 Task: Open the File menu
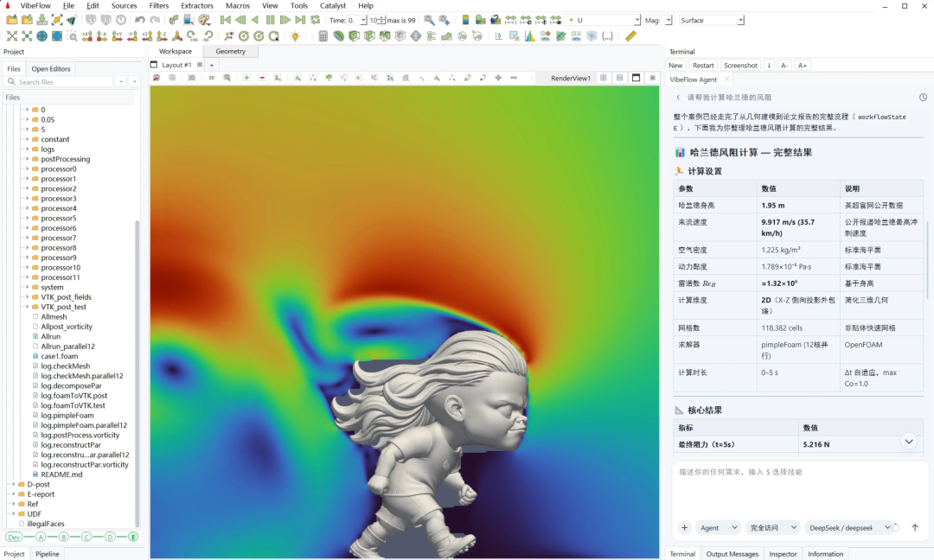click(68, 5)
